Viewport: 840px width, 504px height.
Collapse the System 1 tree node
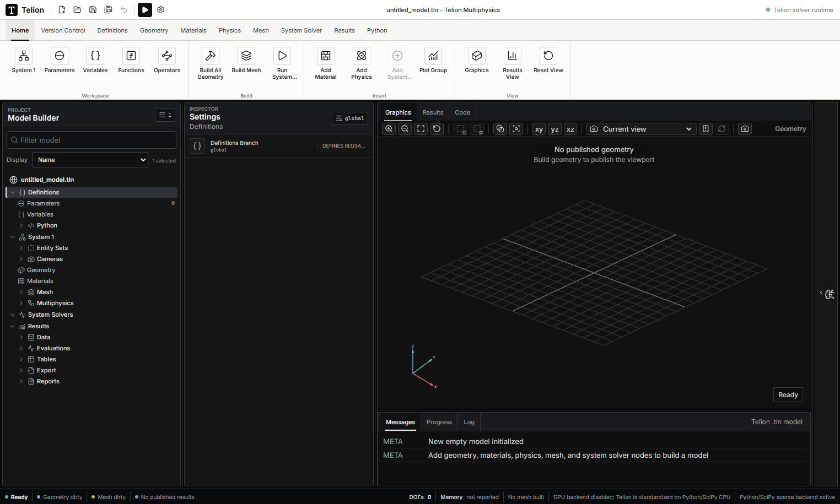(x=12, y=237)
